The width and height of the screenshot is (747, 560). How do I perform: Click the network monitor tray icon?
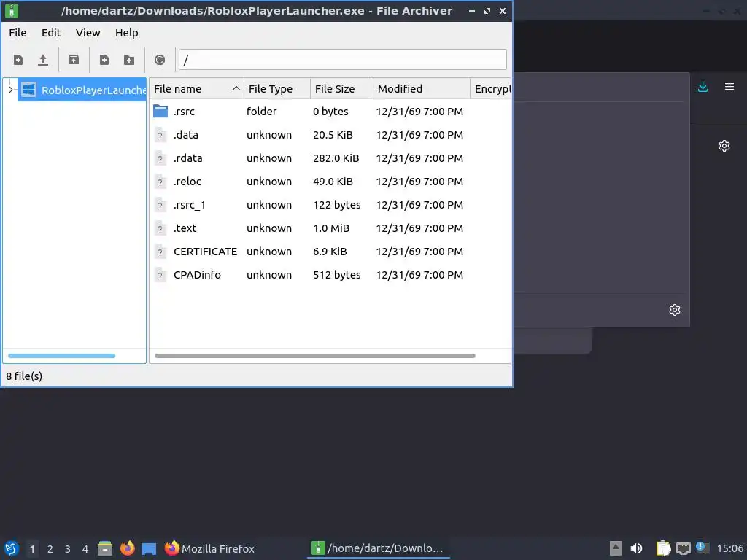point(683,548)
